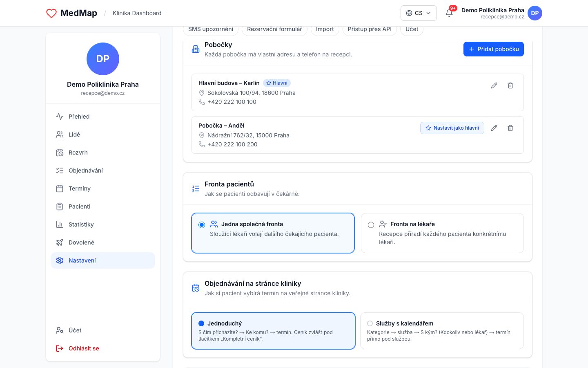Click the Demo Poliklinika Praha name in the header
This screenshot has height=368, width=588.
[x=493, y=10]
